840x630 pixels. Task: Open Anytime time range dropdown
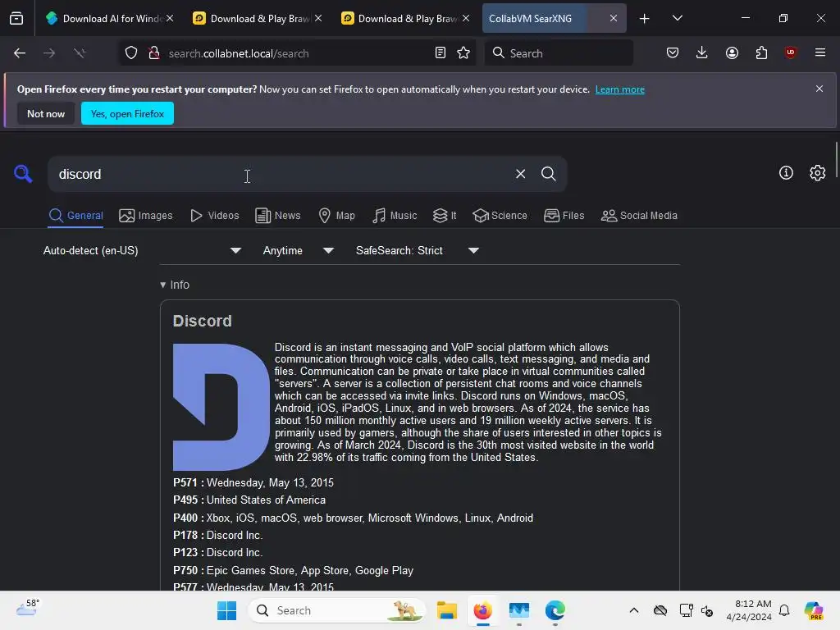(x=299, y=251)
